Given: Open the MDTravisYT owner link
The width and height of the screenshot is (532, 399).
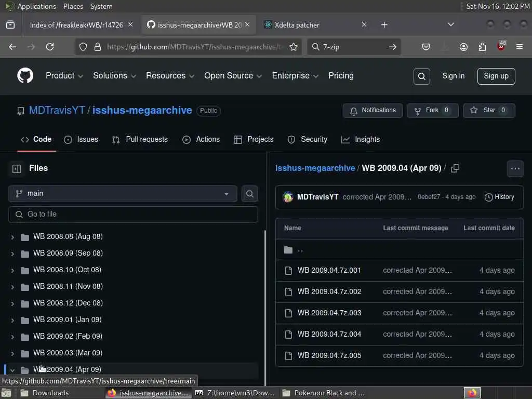Looking at the screenshot, I should click(57, 110).
